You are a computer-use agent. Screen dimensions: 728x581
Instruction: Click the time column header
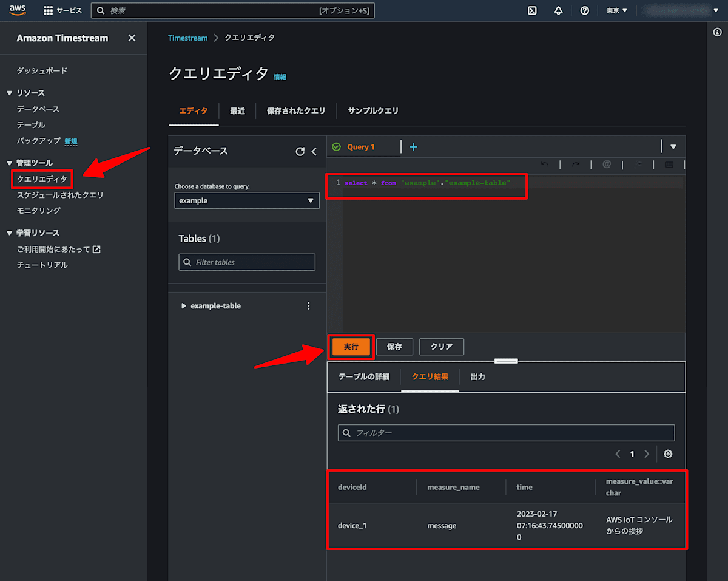point(524,487)
